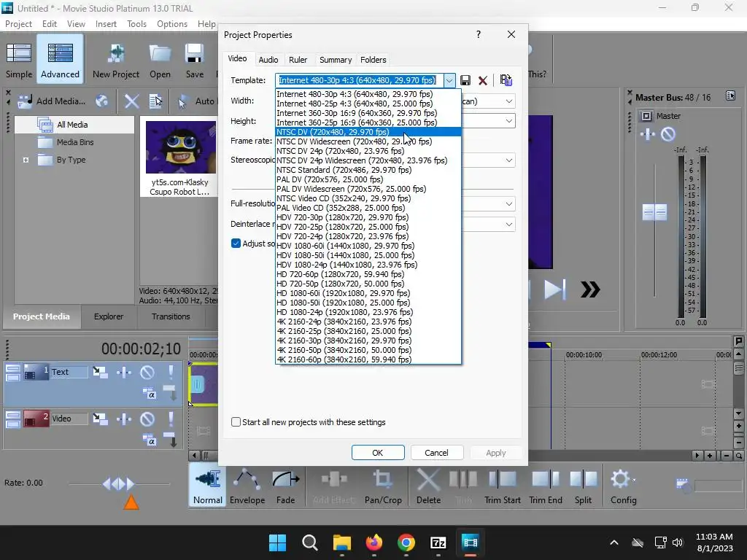This screenshot has height=560, width=747.
Task: Open the Folders tab
Action: tap(373, 60)
